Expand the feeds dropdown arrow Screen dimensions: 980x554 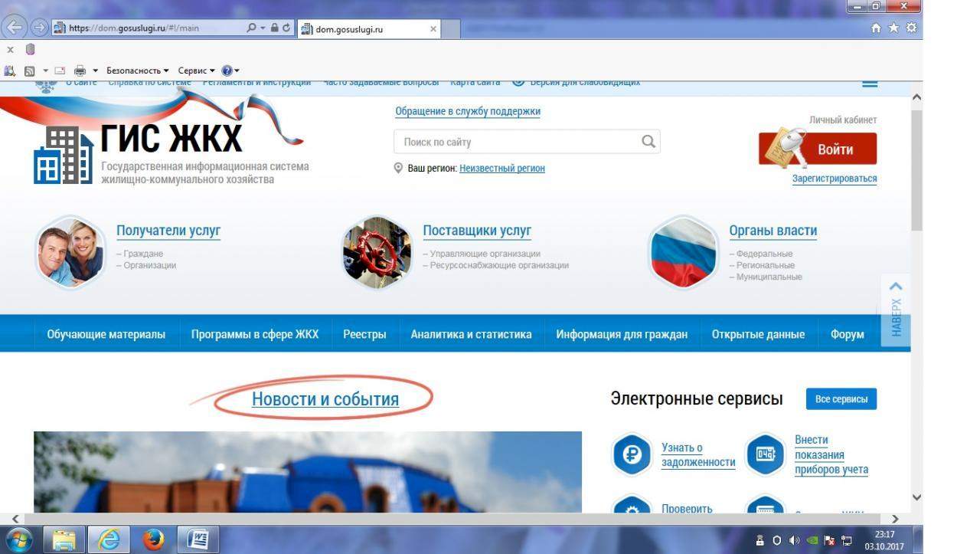click(x=45, y=70)
